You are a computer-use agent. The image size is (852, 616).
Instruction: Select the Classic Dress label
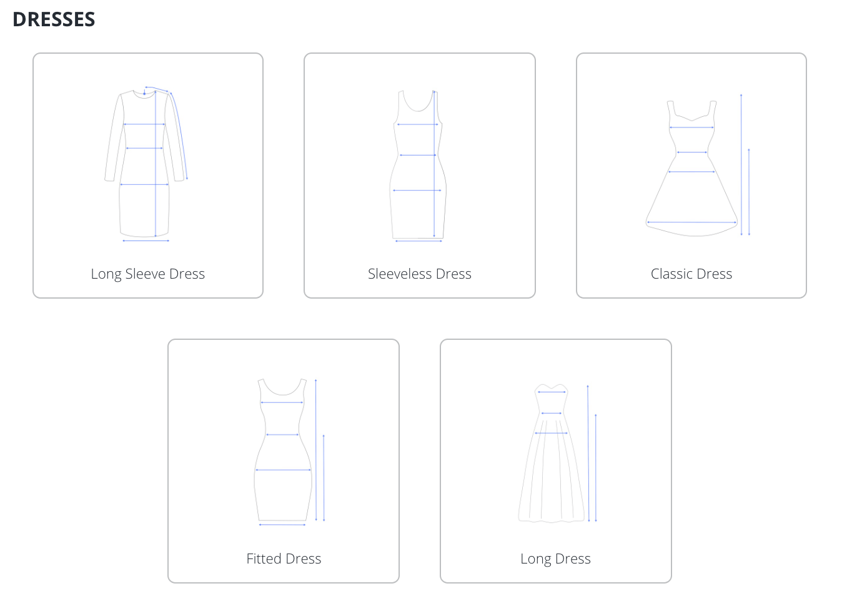pos(691,274)
